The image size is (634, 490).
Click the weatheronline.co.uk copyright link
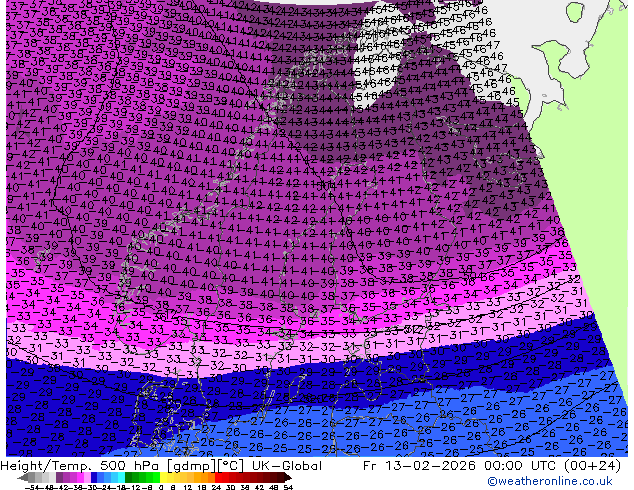(550, 481)
